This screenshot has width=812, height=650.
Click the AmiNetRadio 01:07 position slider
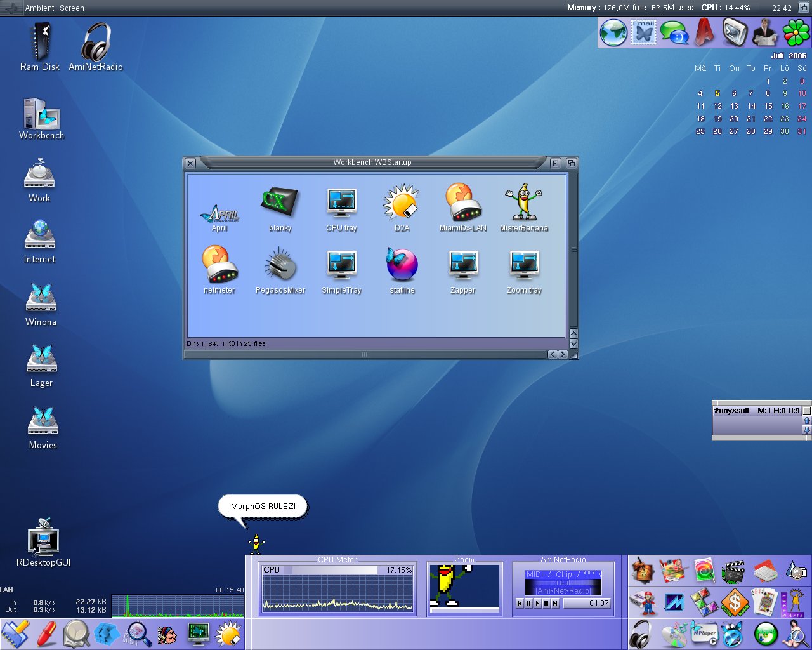tap(587, 603)
